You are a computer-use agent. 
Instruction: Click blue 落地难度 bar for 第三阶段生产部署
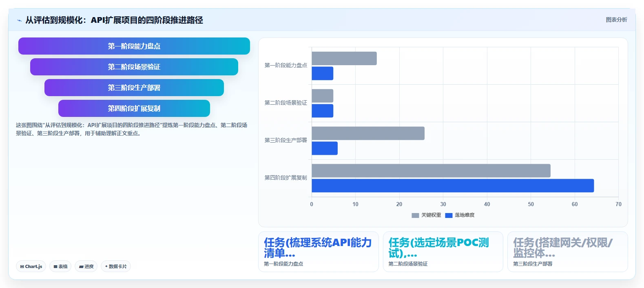tap(325, 148)
